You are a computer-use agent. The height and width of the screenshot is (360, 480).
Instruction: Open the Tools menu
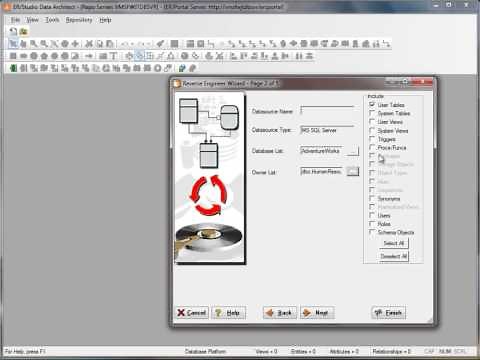tap(52, 20)
